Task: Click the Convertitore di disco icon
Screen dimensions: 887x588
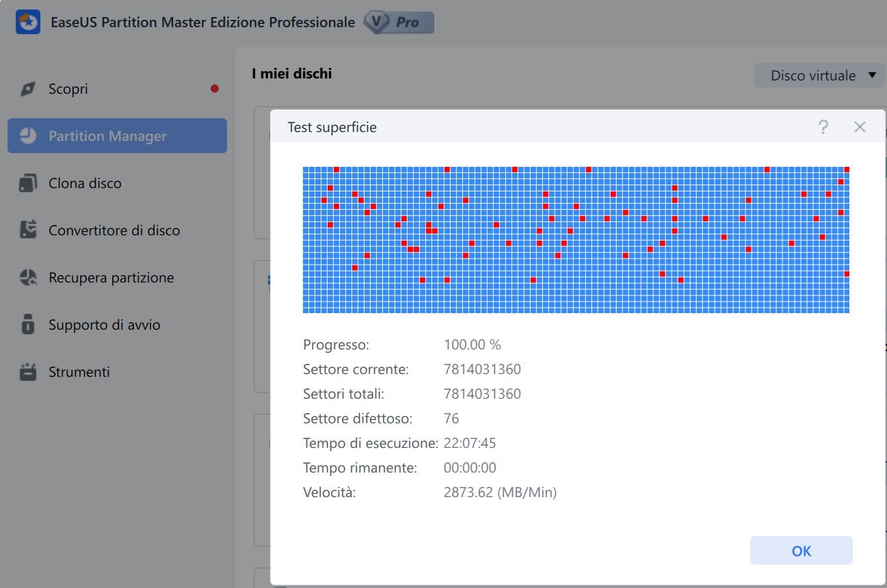Action: coord(28,230)
